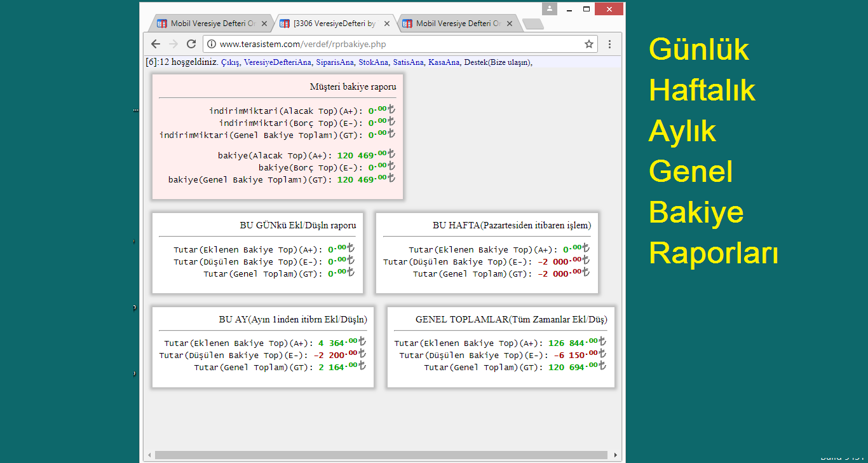Switch to the rightmost Mobil Veresiye Defteri tab
This screenshot has width=868, height=463.
pyautogui.click(x=458, y=24)
